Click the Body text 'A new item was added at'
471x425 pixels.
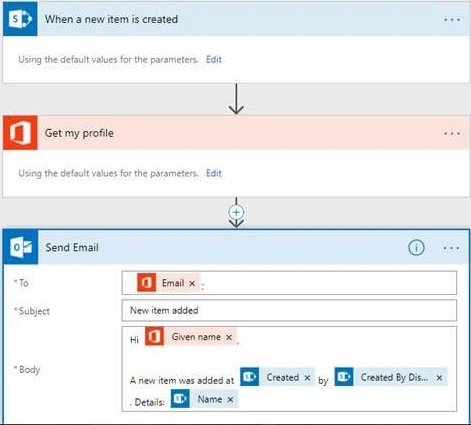click(182, 380)
